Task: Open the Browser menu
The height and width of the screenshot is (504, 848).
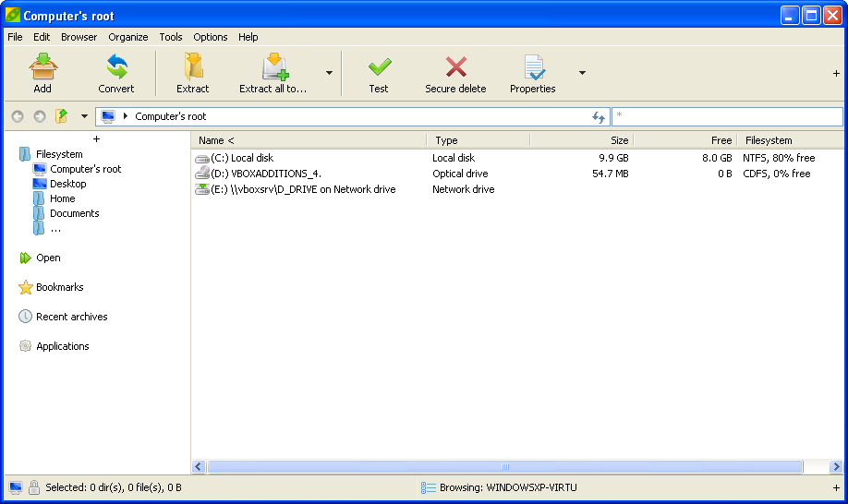Action: 79,37
